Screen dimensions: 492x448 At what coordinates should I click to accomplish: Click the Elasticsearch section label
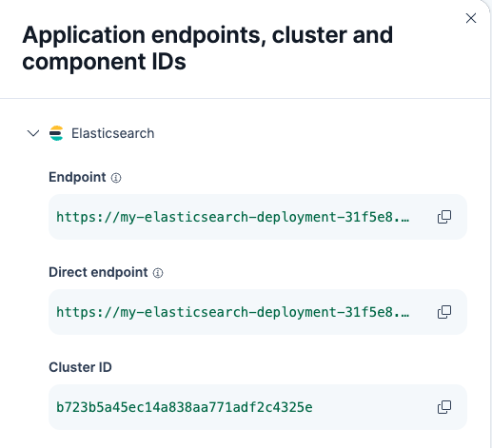pyautogui.click(x=113, y=133)
